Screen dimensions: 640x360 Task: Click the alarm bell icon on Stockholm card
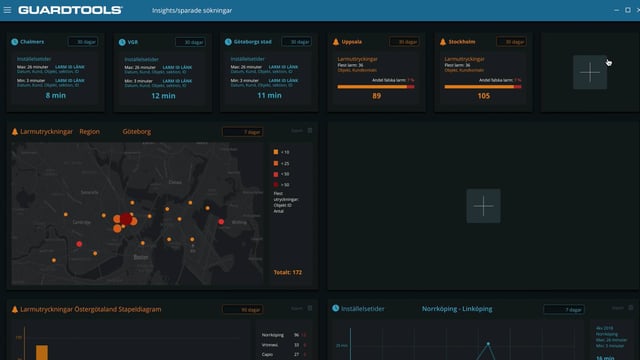tap(443, 42)
